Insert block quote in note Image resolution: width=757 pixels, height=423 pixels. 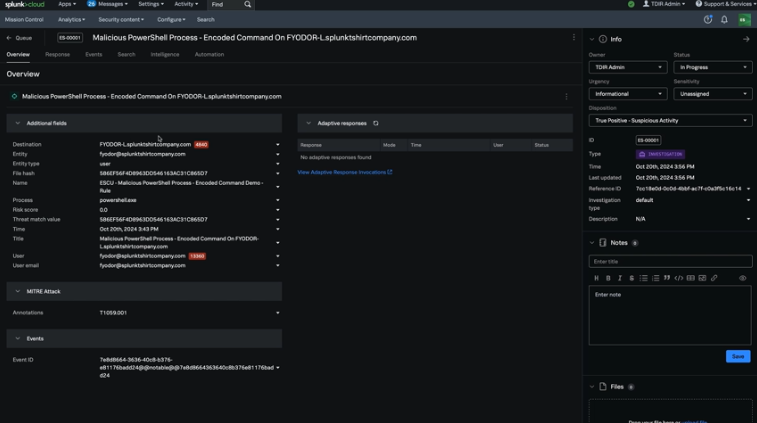(x=667, y=278)
